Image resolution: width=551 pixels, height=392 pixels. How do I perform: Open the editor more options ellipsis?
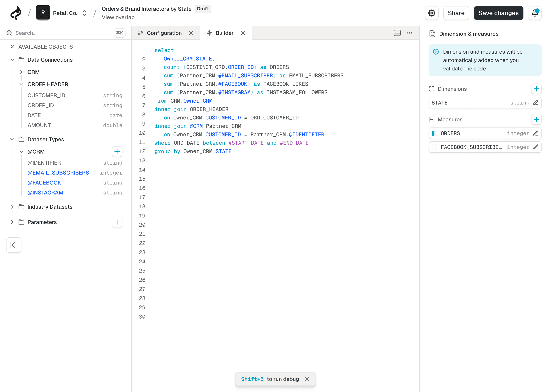coord(409,33)
